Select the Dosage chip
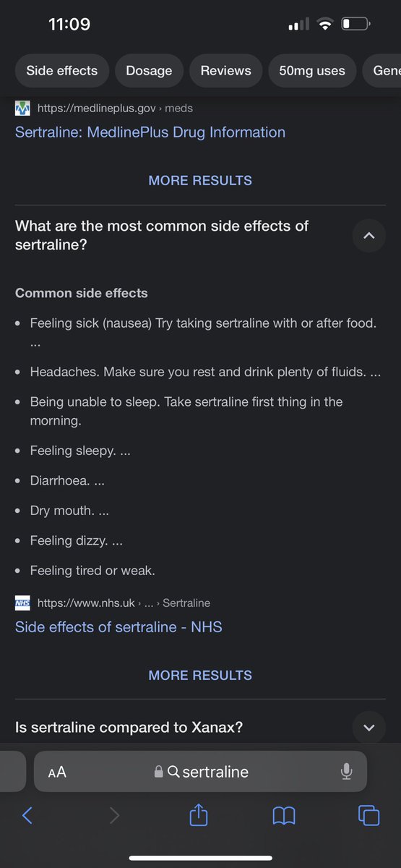Screen dimensions: 401x868 click(149, 71)
